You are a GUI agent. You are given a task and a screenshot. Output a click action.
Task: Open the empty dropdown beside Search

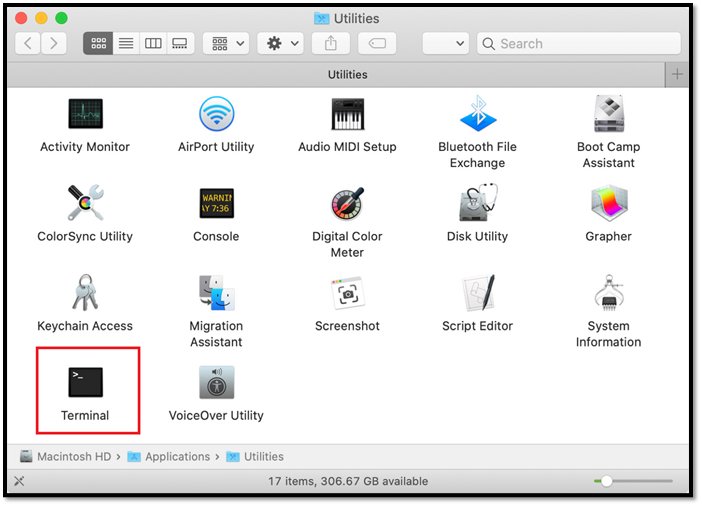pos(445,43)
